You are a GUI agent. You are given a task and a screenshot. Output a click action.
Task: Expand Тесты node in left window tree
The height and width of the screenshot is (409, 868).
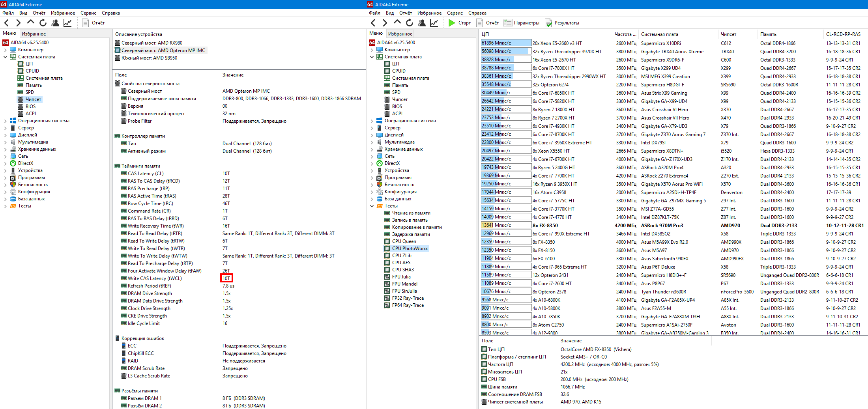click(x=5, y=206)
